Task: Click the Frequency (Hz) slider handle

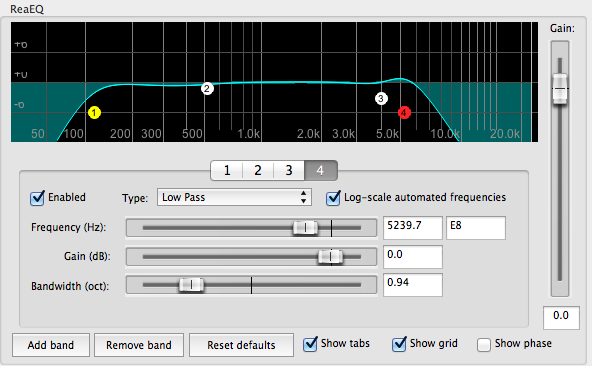Action: [x=305, y=228]
